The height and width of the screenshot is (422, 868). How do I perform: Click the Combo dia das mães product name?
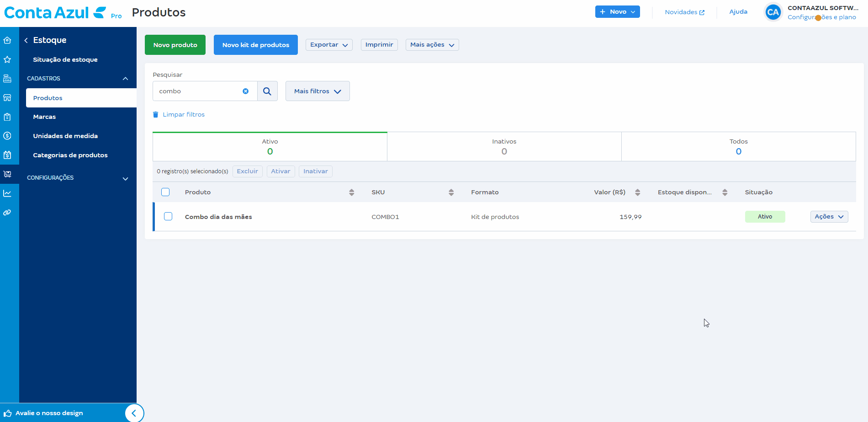[x=218, y=217]
